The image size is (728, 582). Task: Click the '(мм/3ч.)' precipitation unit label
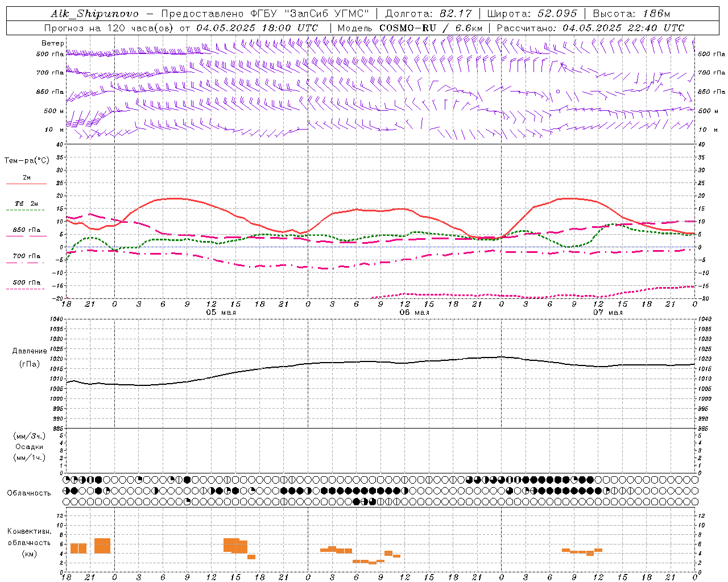pos(30,436)
